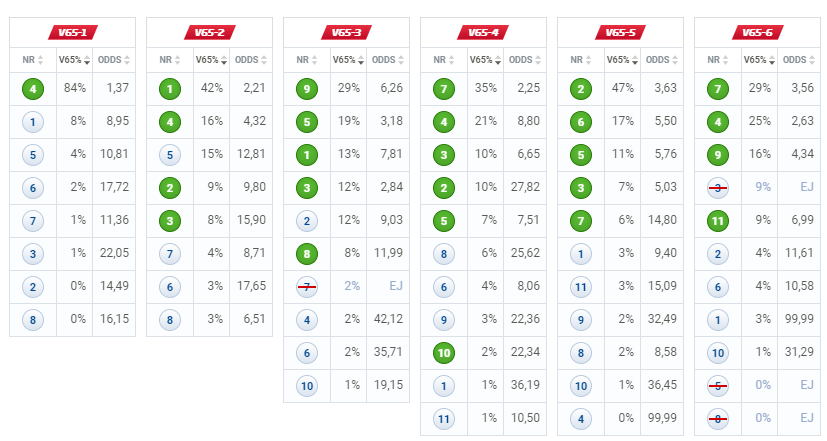Pick horse 11 in V65-4 bottom row
Image resolution: width=827 pixels, height=441 pixels.
point(444,419)
